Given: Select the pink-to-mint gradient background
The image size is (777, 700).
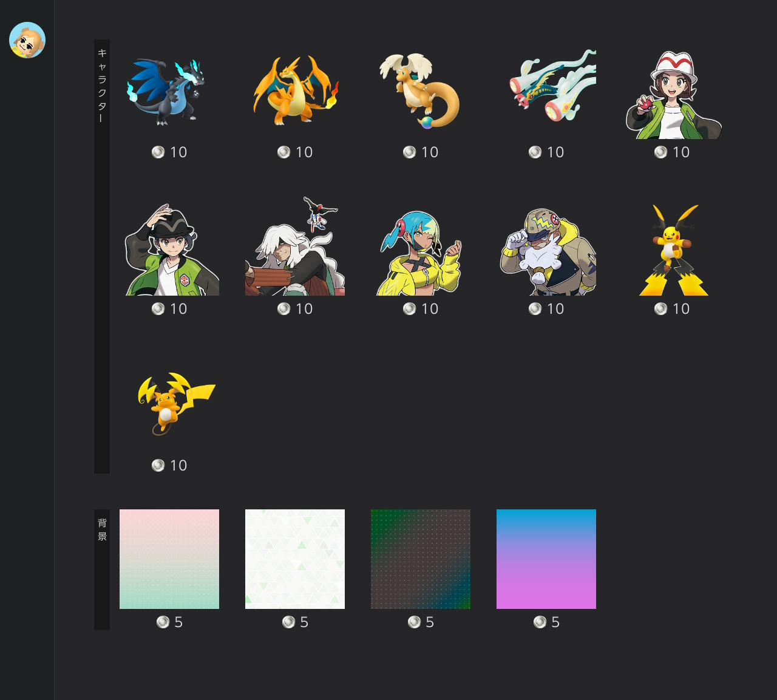Looking at the screenshot, I should (x=169, y=559).
